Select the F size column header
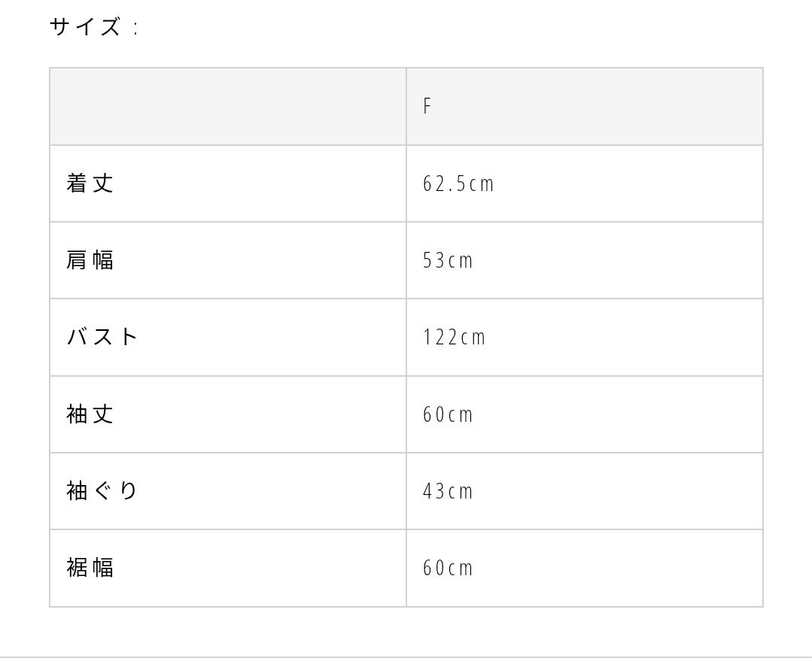Viewport: 812px width, 661px height. [x=585, y=106]
